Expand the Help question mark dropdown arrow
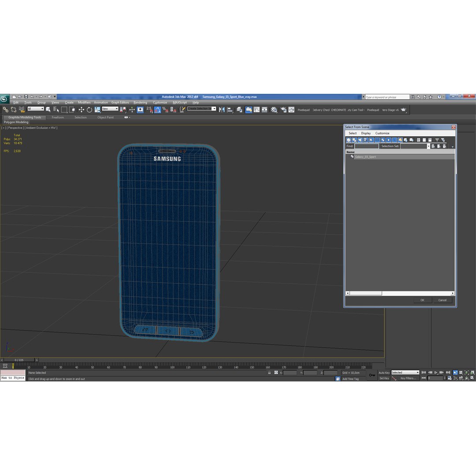The height and width of the screenshot is (476, 476). [x=443, y=97]
